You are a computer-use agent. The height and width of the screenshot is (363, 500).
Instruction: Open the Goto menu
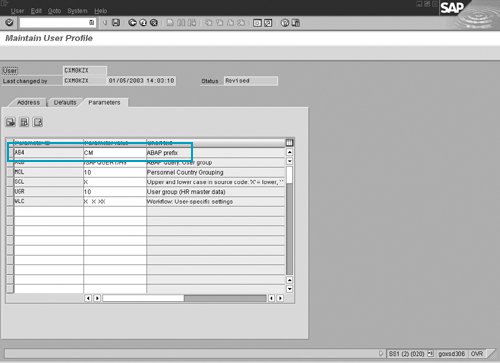pos(54,11)
